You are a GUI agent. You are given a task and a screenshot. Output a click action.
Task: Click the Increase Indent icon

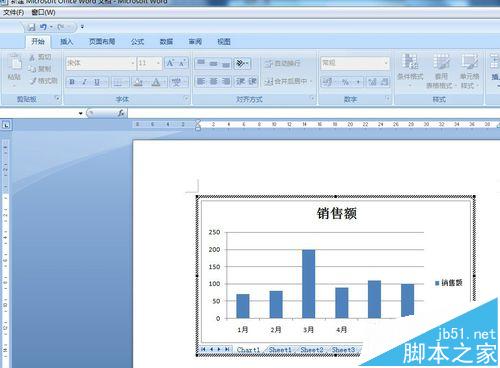tap(252, 81)
